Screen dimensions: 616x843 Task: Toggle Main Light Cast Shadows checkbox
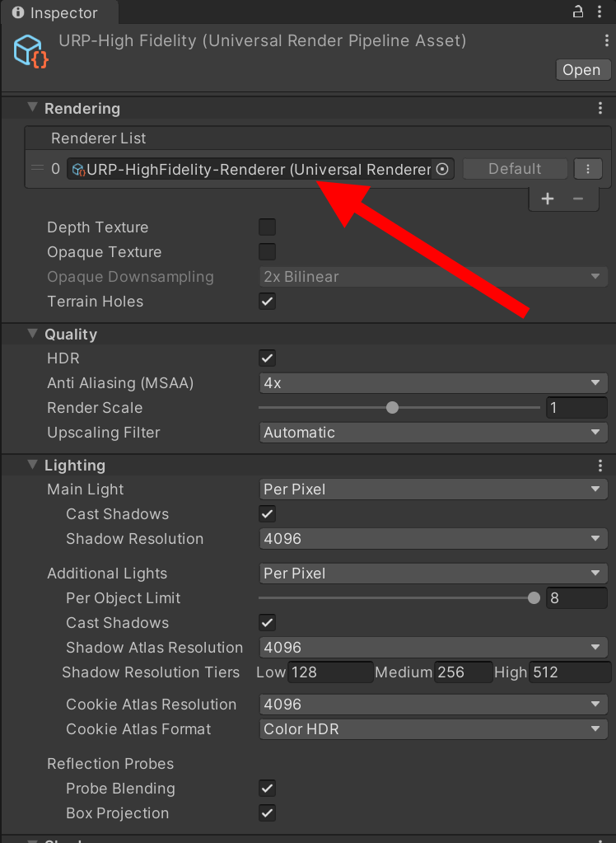click(x=267, y=514)
